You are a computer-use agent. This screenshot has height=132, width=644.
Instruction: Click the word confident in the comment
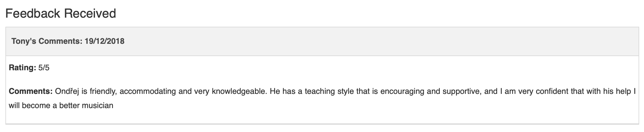point(552,92)
